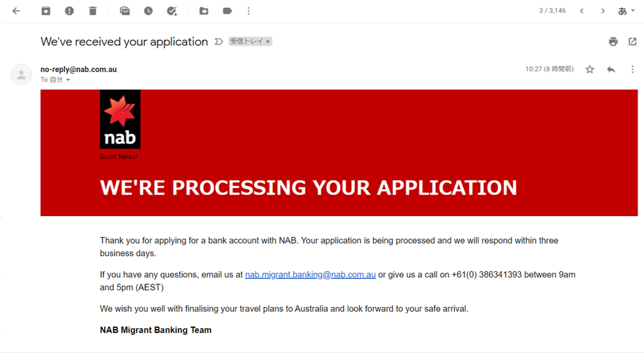This screenshot has height=353, width=644.
Task: Toggle importance marker beside subject
Action: 219,41
